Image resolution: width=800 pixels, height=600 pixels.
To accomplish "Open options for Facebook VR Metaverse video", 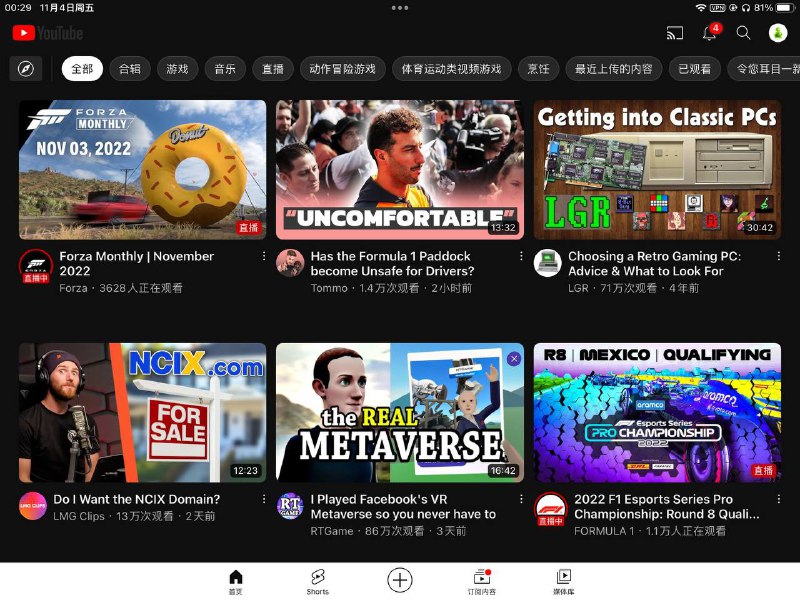I will point(520,499).
